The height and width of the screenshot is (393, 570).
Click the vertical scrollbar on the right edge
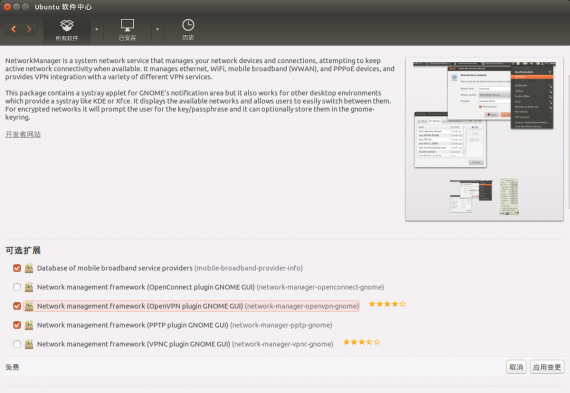click(x=568, y=142)
